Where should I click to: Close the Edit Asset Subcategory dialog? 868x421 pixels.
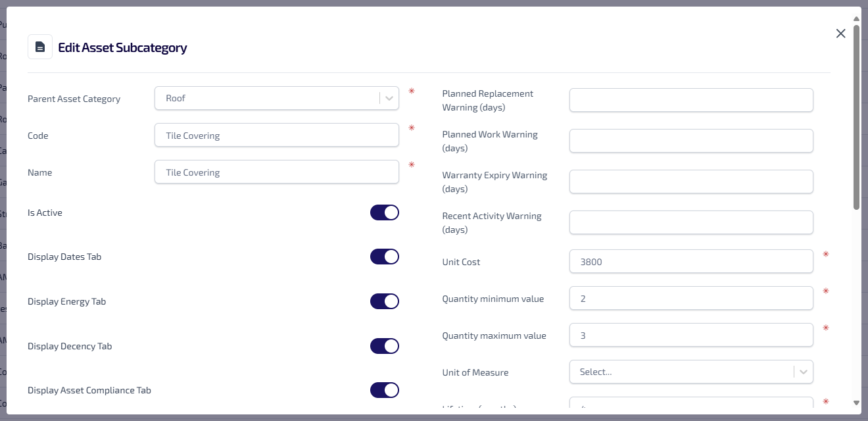click(840, 34)
